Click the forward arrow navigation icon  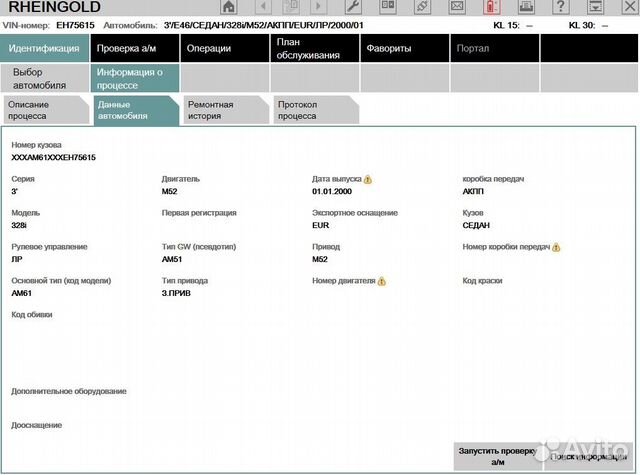[318, 7]
